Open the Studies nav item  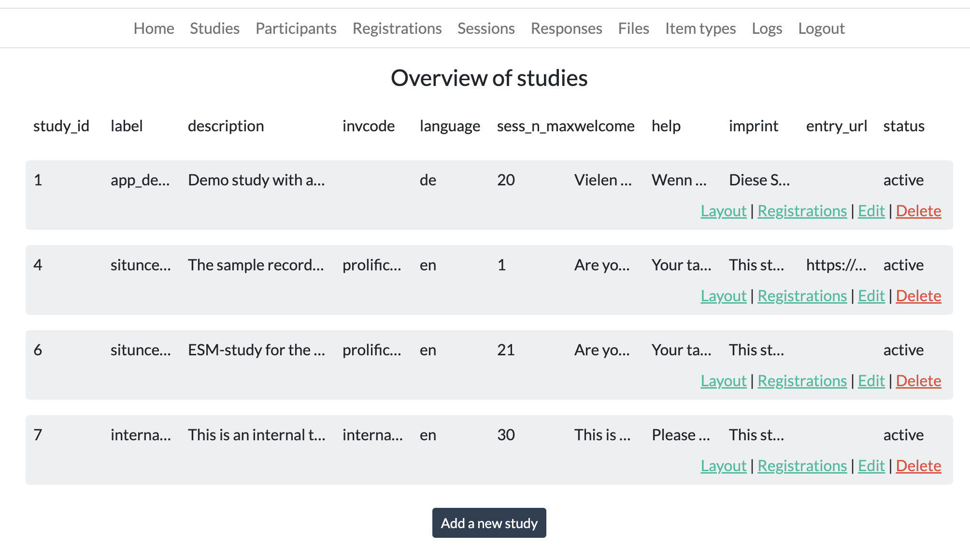coord(214,28)
